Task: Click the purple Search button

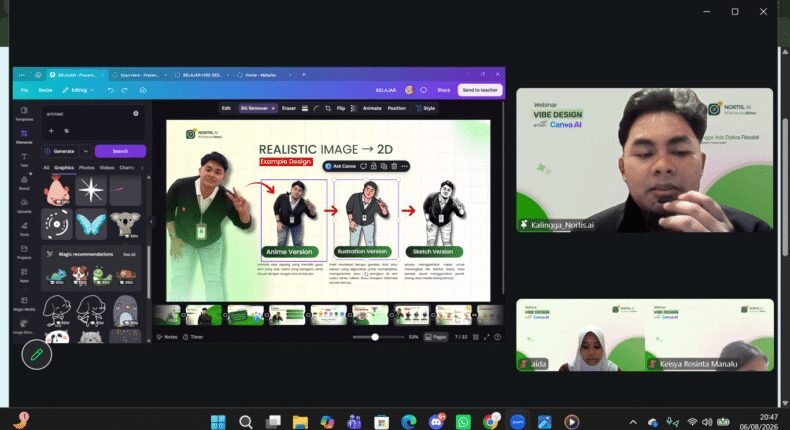Action: point(120,151)
